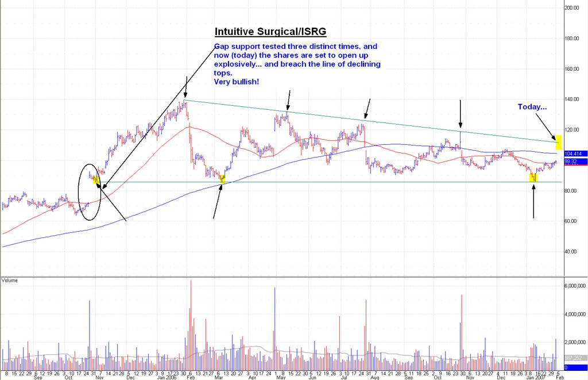Click the 40.00 price axis label
Screen dimensions: 588x380
572,252
